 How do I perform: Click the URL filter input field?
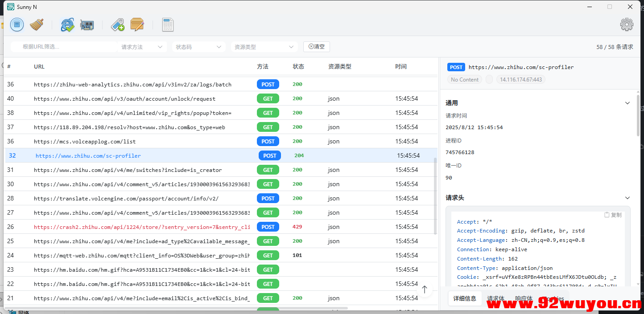pyautogui.click(x=62, y=46)
